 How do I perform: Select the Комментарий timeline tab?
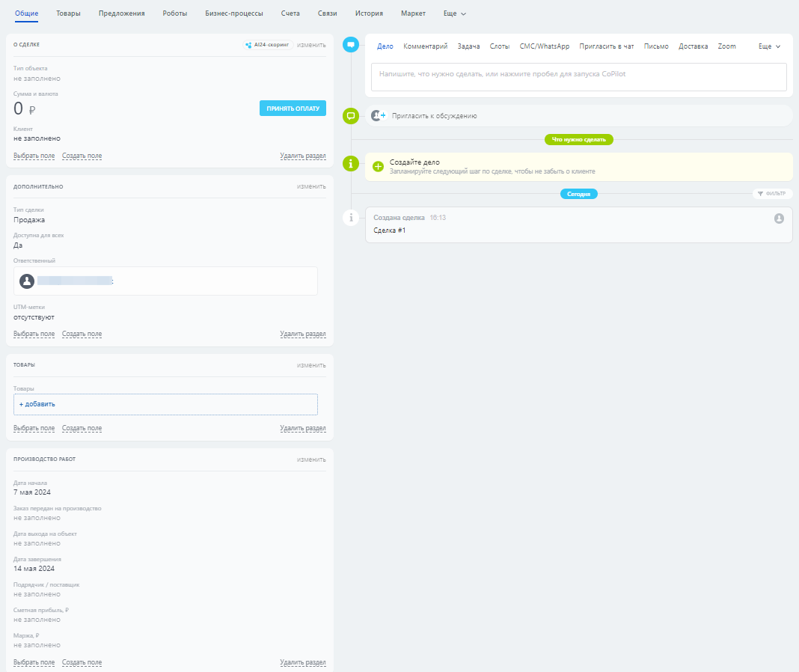point(425,46)
